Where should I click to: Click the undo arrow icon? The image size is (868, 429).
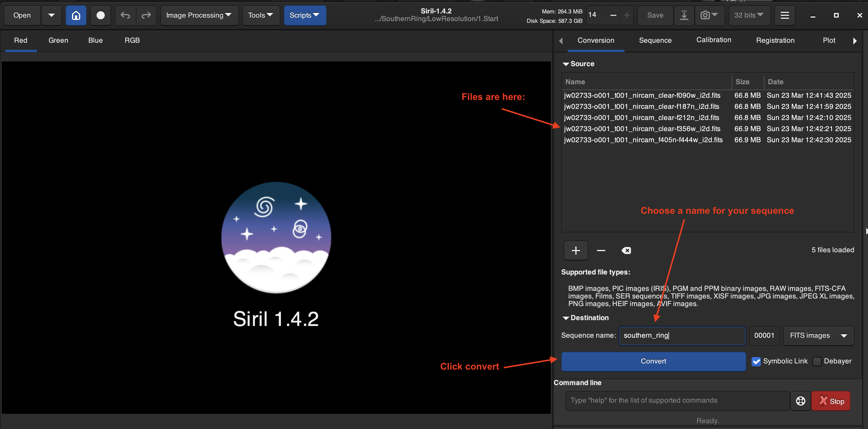tap(125, 15)
